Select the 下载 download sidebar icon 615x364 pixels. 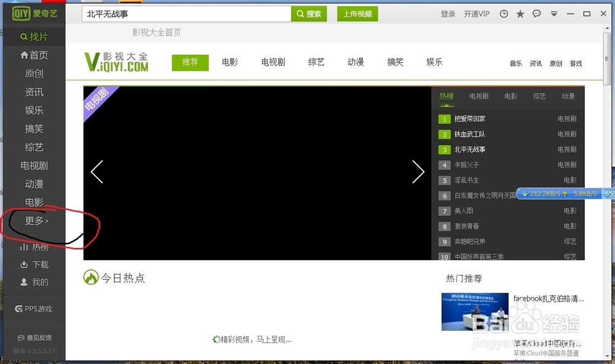(34, 264)
